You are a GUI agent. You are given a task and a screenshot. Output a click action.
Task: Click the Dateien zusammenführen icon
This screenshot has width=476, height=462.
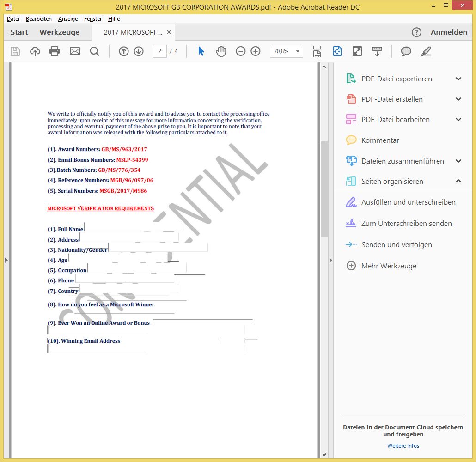pyautogui.click(x=351, y=161)
